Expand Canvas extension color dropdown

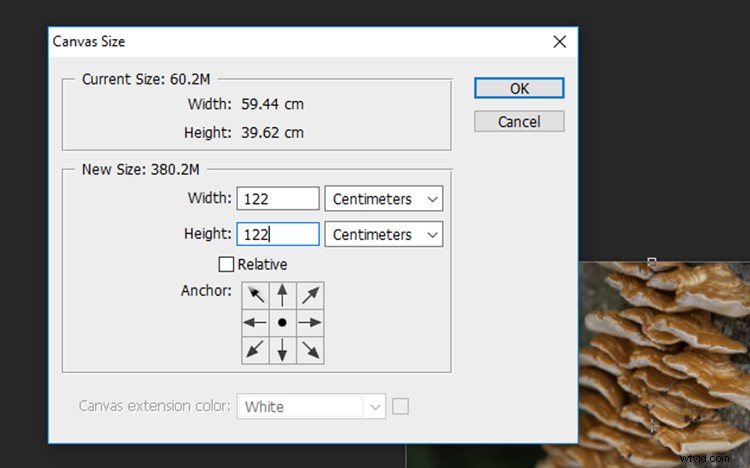click(x=375, y=407)
